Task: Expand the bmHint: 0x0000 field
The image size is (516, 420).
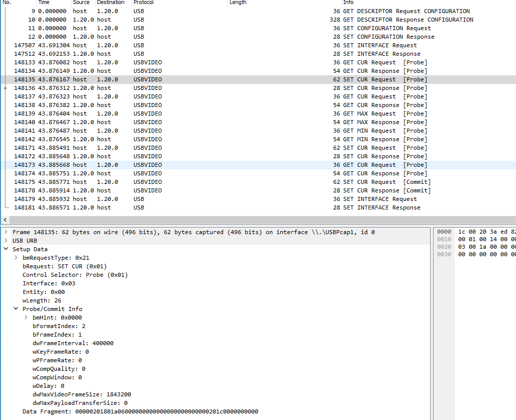Action: pos(26,318)
